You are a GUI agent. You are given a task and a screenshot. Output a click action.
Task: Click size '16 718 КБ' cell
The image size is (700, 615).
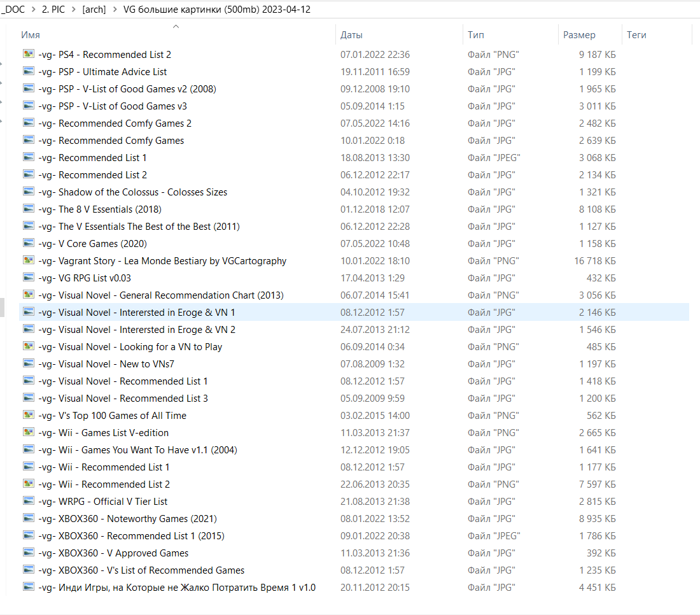[594, 261]
